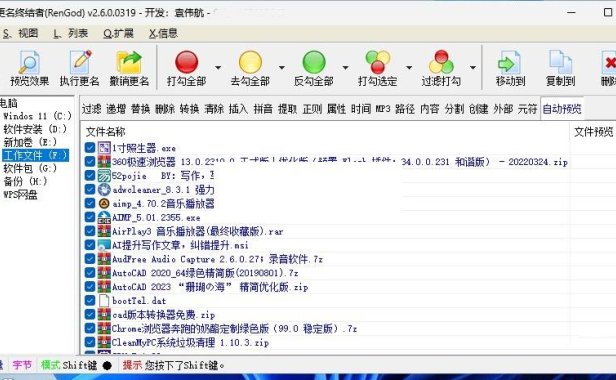Viewport: 616px width, 380px height.
Task: Open dropdown arrow next to 去勾全部
Action: [x=282, y=68]
